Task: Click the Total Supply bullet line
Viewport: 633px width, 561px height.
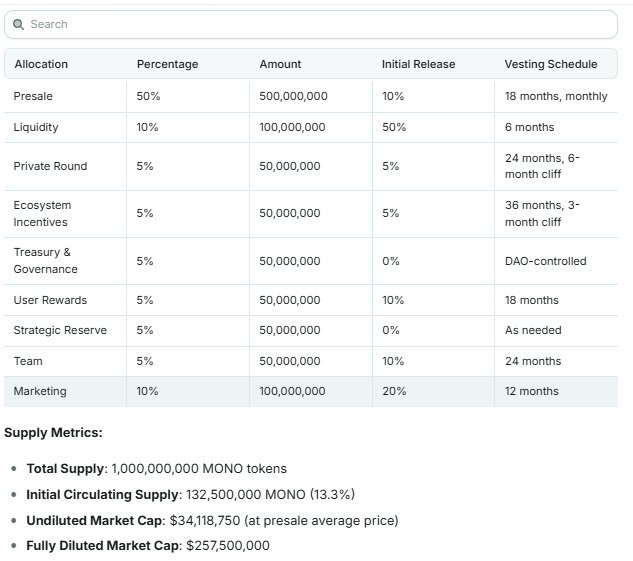Action: (157, 469)
